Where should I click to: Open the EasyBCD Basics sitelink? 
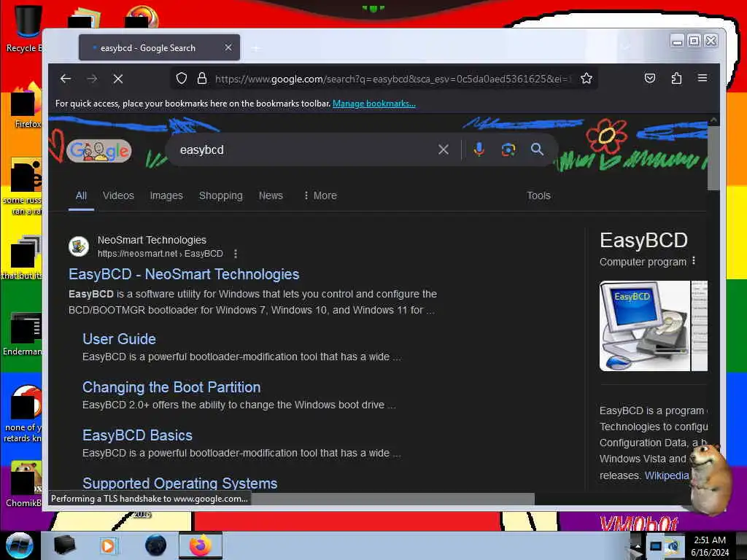pyautogui.click(x=137, y=435)
